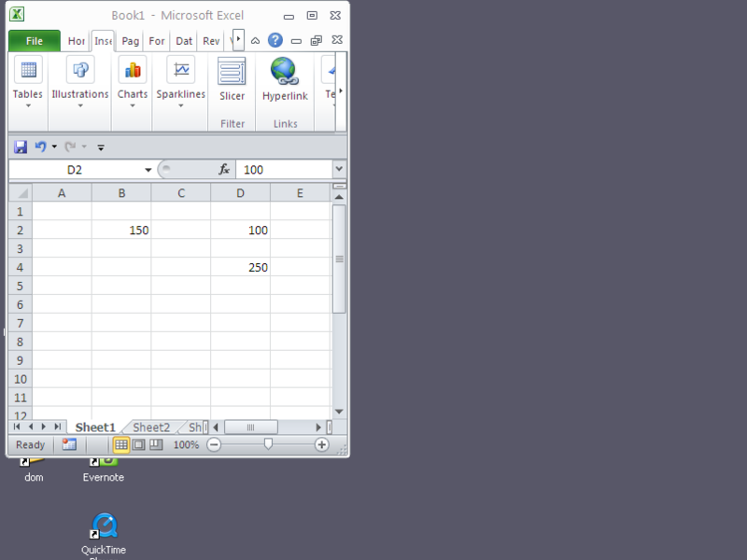Open Customize Quick Access Toolbar menu

point(101,147)
